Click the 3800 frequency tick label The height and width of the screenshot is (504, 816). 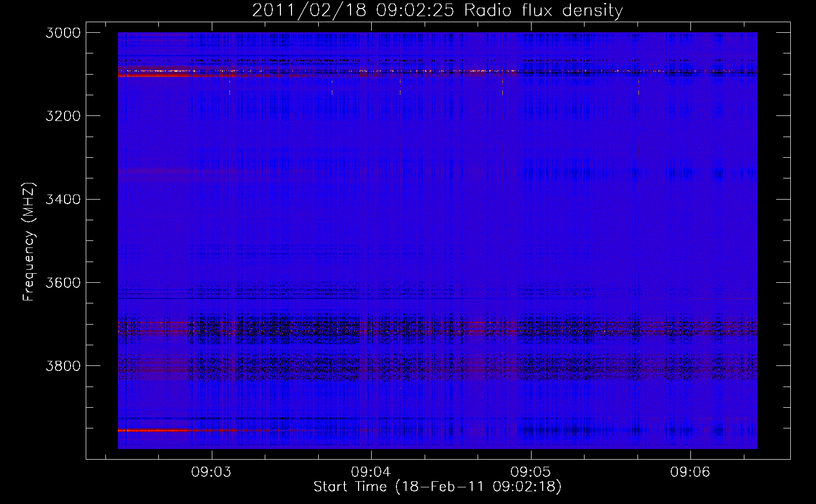click(x=63, y=365)
